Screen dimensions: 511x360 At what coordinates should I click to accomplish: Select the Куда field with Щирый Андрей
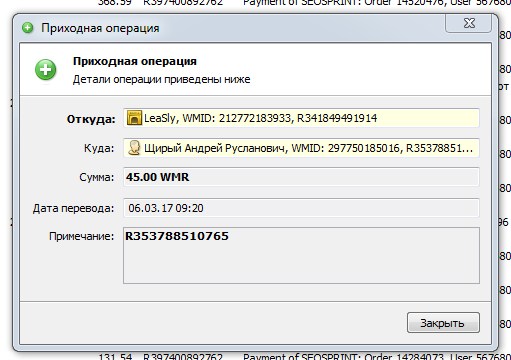[301, 148]
